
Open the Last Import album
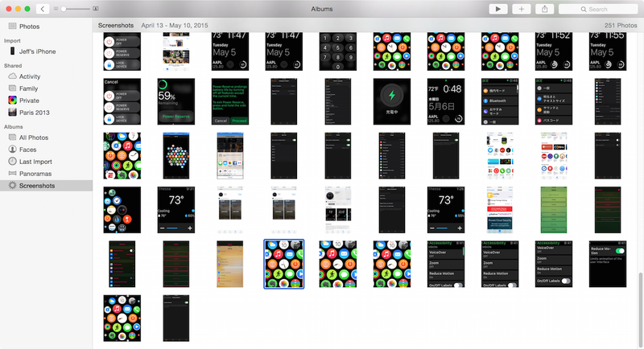click(35, 162)
